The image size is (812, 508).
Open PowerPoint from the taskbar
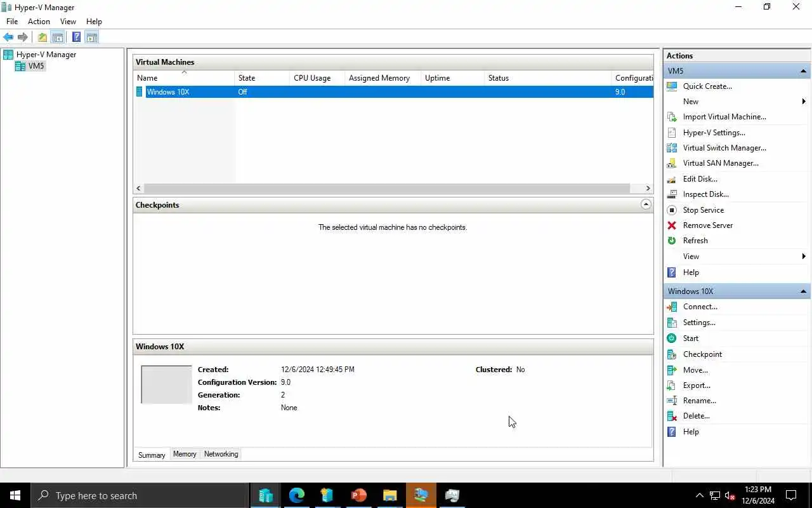(x=359, y=495)
